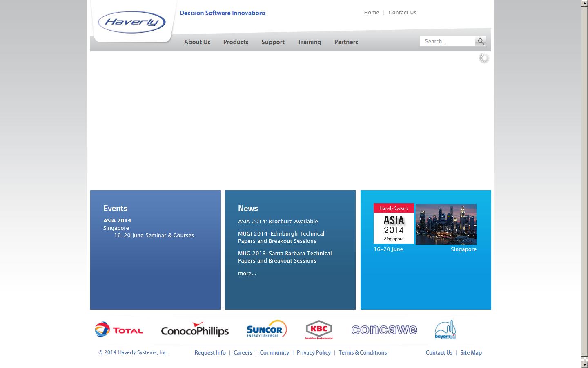Click the Haverly logo
Screen dimensions: 588x368
132,22
